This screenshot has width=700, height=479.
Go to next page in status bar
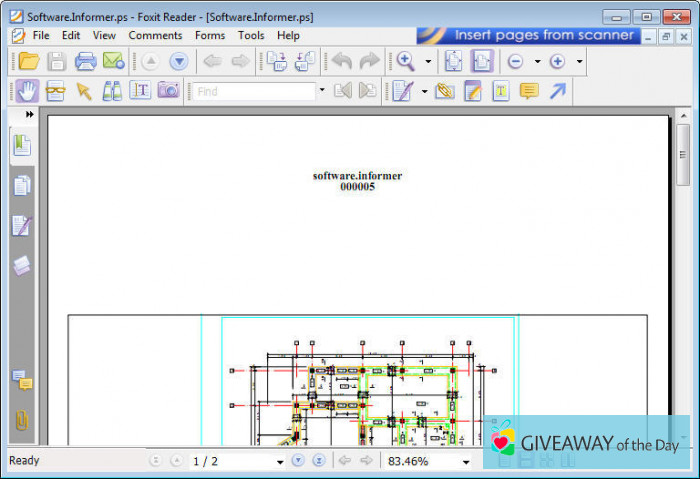pos(297,461)
